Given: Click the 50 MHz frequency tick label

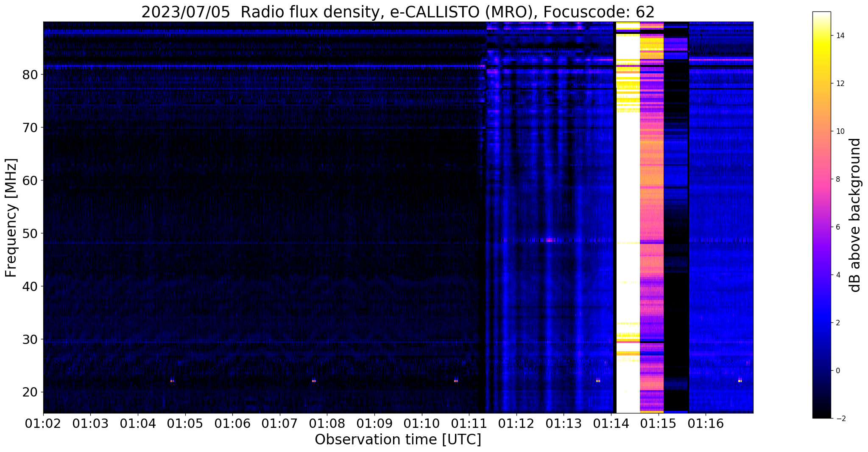Looking at the screenshot, I should [x=31, y=233].
